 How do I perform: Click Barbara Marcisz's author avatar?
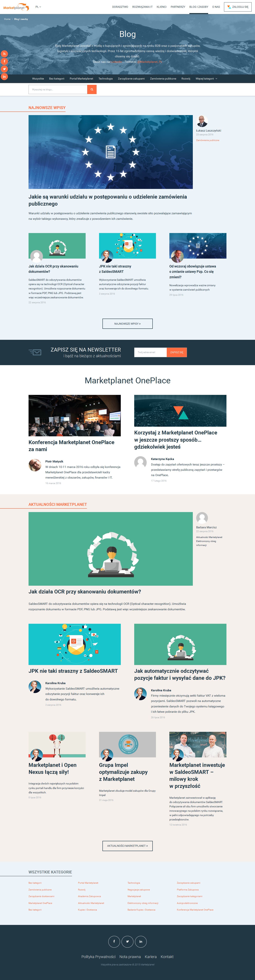click(x=202, y=518)
